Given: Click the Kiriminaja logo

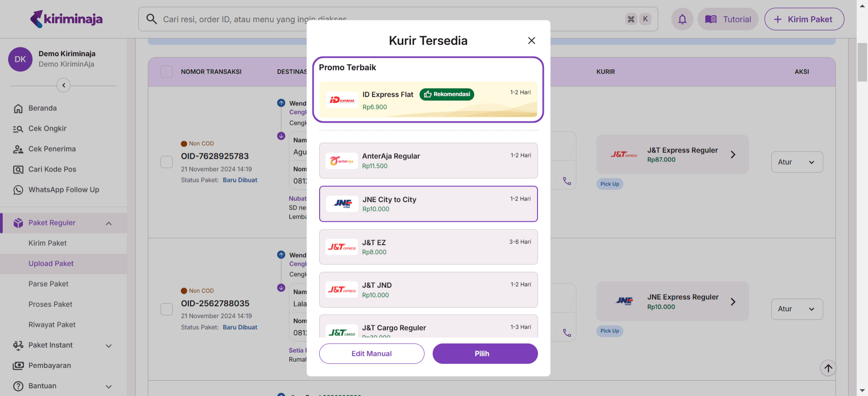Looking at the screenshot, I should click(x=66, y=19).
